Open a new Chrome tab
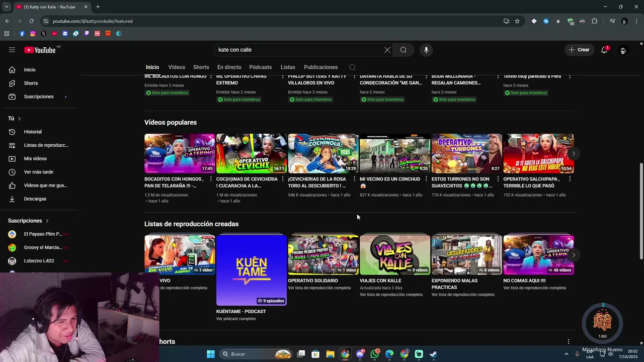The height and width of the screenshot is (362, 644). [98, 7]
